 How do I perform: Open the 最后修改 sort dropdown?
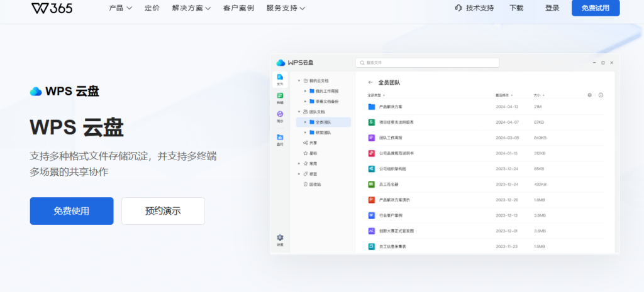click(x=504, y=95)
